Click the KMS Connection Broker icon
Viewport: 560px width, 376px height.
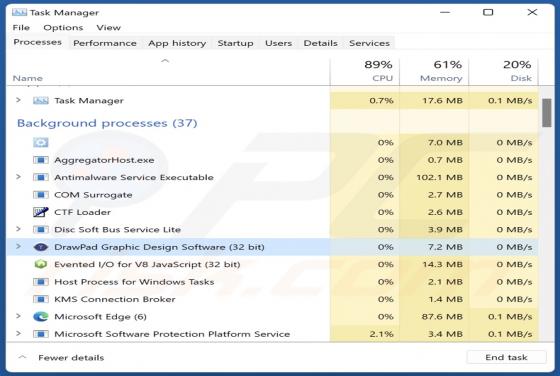tap(41, 299)
